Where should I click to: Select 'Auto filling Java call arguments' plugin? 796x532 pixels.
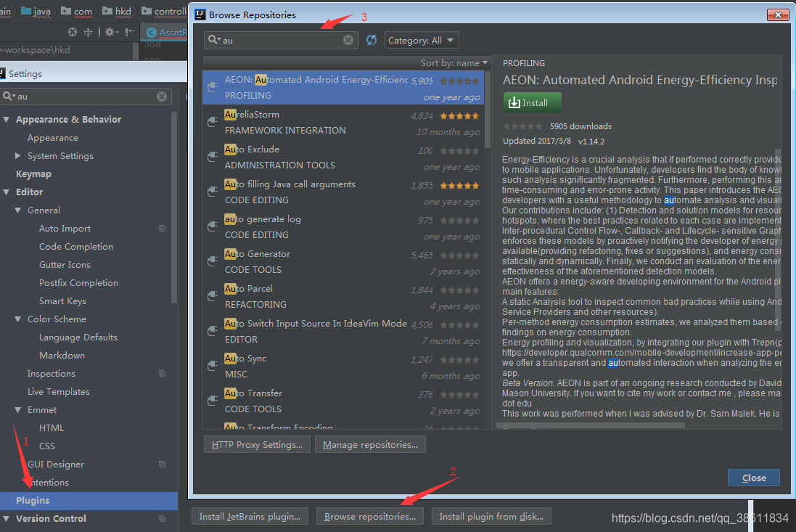343,192
